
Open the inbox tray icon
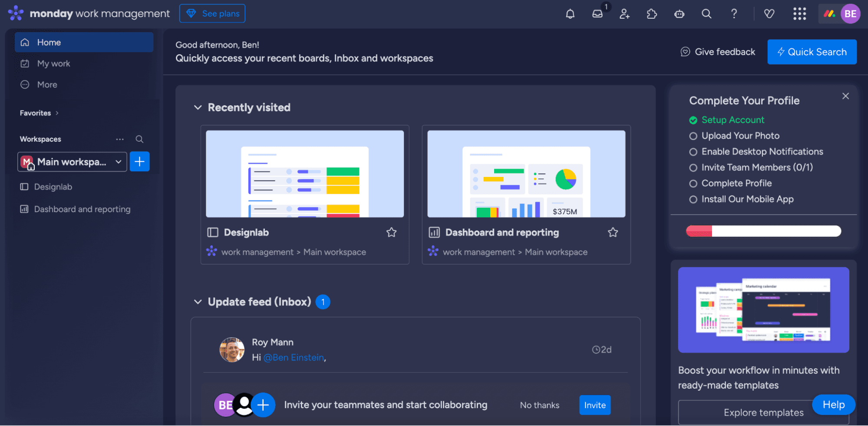coord(597,14)
